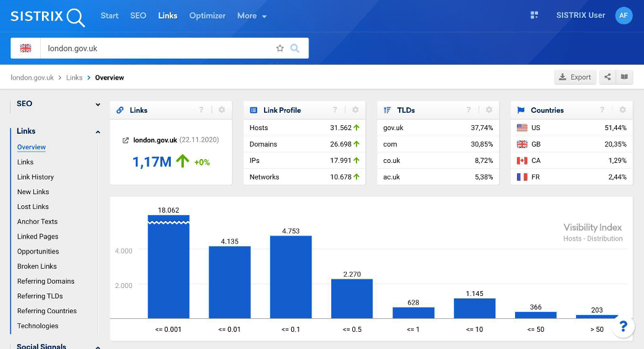Click the help question mark on Countries box
The image size is (644, 349).
[x=602, y=110]
